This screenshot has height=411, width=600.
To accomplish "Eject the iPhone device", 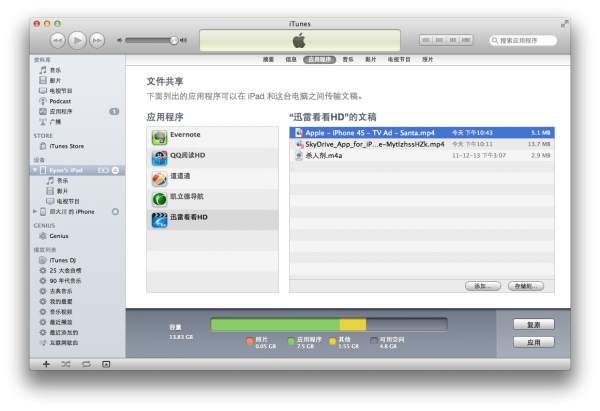I will 115,212.
